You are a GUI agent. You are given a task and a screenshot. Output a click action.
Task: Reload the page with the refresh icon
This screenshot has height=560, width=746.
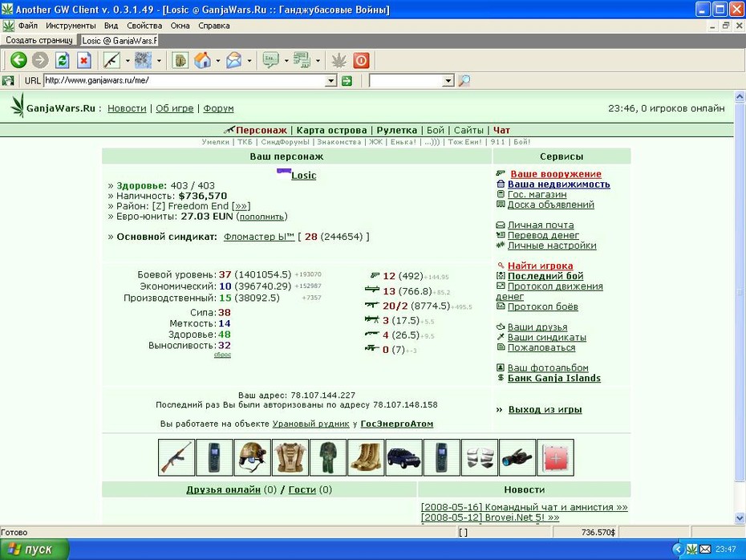click(x=63, y=60)
